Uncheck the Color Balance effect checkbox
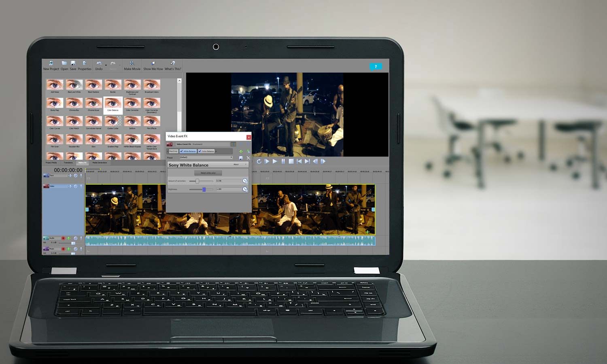The image size is (607, 364). pyautogui.click(x=200, y=151)
